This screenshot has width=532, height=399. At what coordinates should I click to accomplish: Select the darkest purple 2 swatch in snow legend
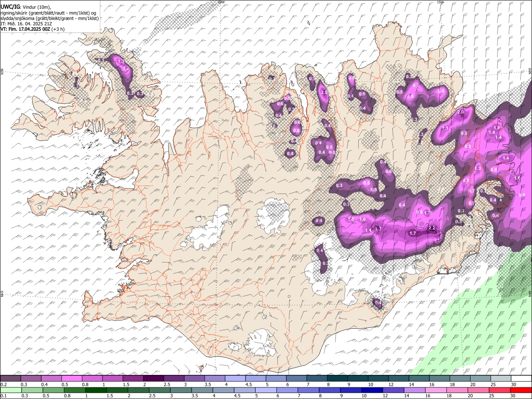tap(153, 379)
